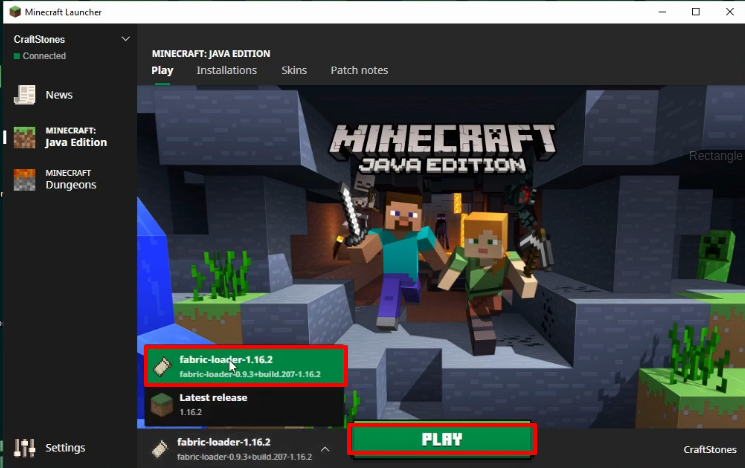Go to Minecraft Java Edition label
Screen dimensions: 745x468
coord(76,137)
